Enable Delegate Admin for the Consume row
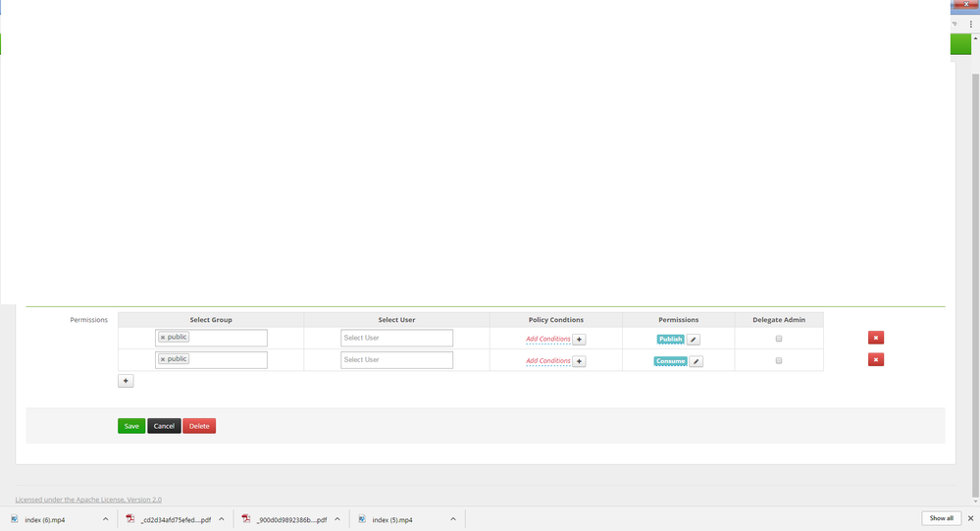 779,360
